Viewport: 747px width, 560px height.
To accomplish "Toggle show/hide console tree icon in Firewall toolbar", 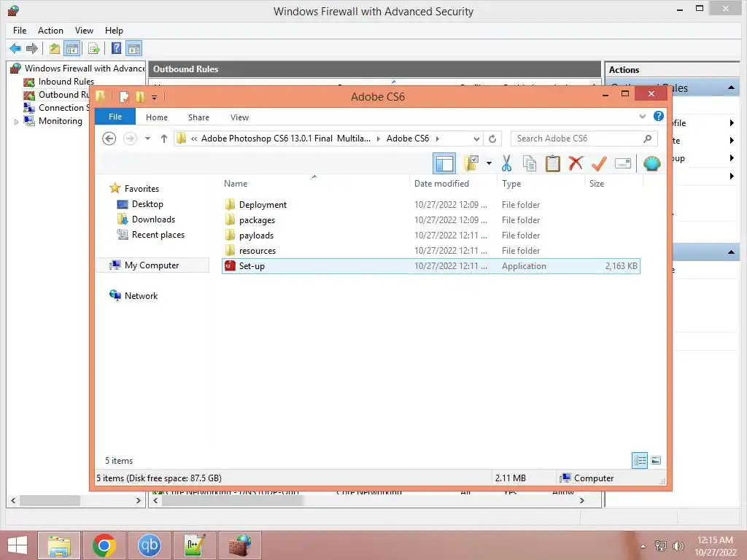I will (72, 48).
